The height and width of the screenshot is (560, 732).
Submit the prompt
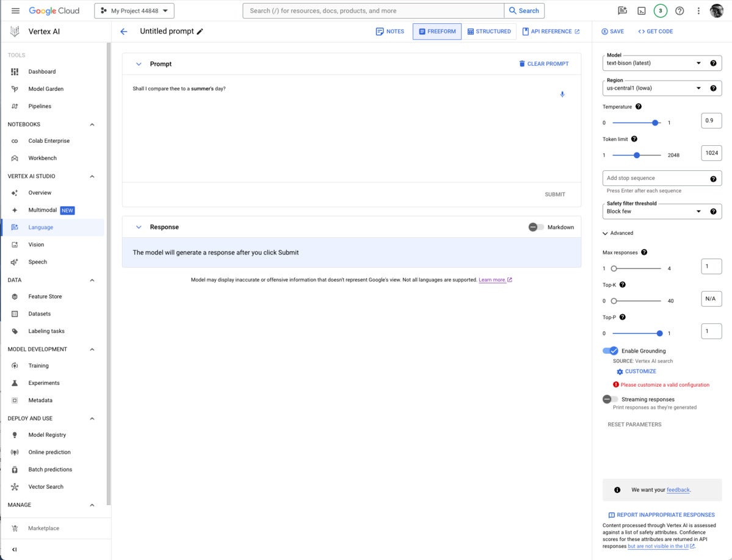tap(554, 195)
